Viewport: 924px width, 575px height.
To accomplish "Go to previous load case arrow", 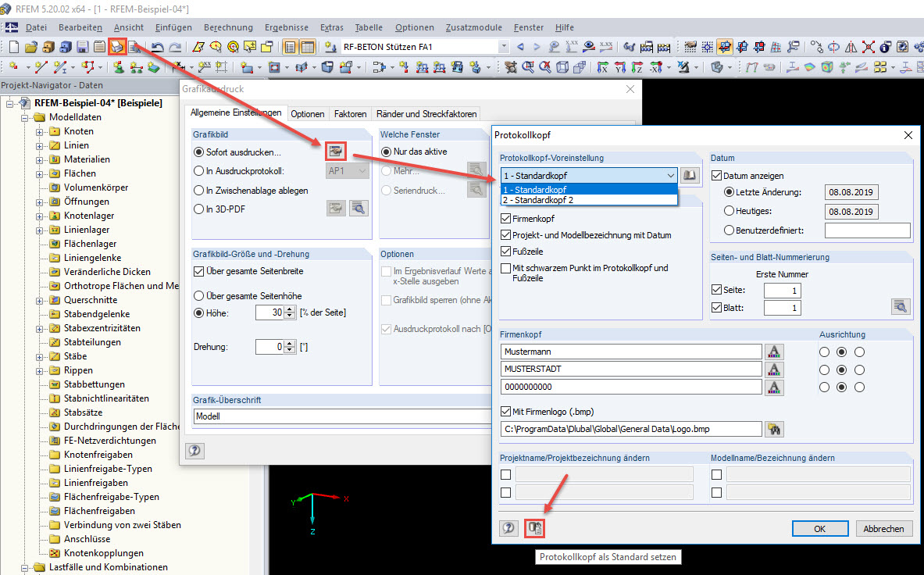I will tap(519, 47).
